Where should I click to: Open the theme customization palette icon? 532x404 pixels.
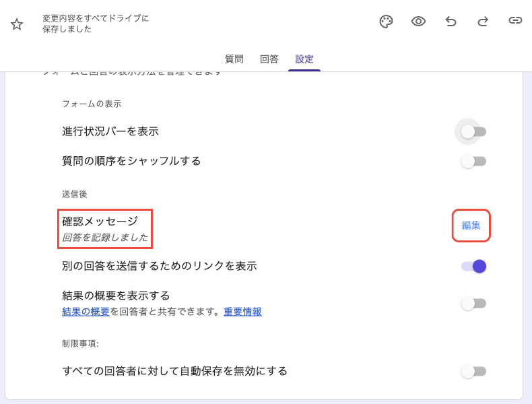coord(386,22)
